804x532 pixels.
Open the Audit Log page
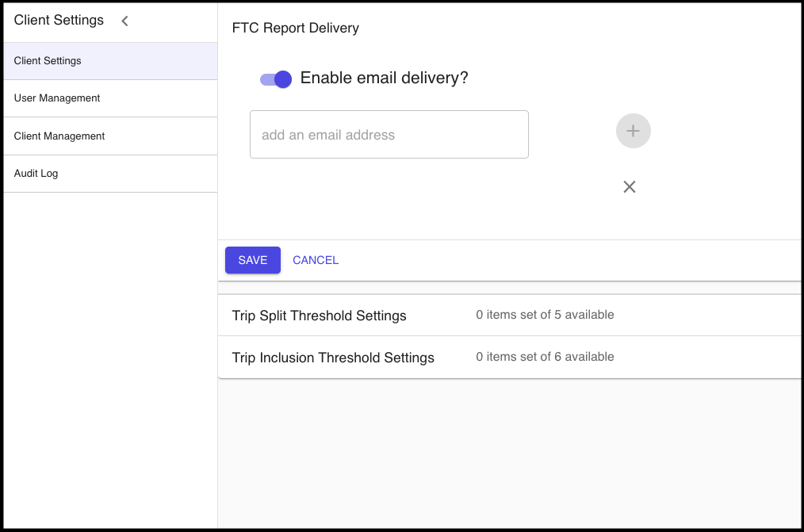tap(36, 174)
